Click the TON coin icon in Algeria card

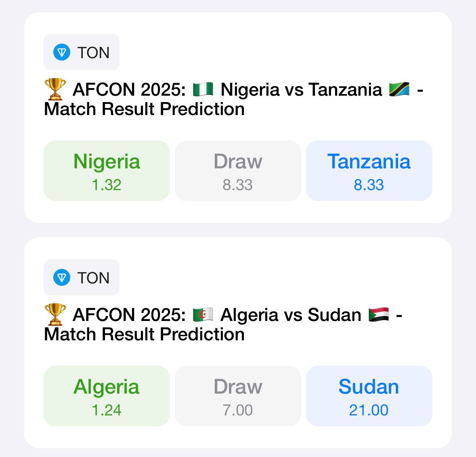pyautogui.click(x=62, y=278)
